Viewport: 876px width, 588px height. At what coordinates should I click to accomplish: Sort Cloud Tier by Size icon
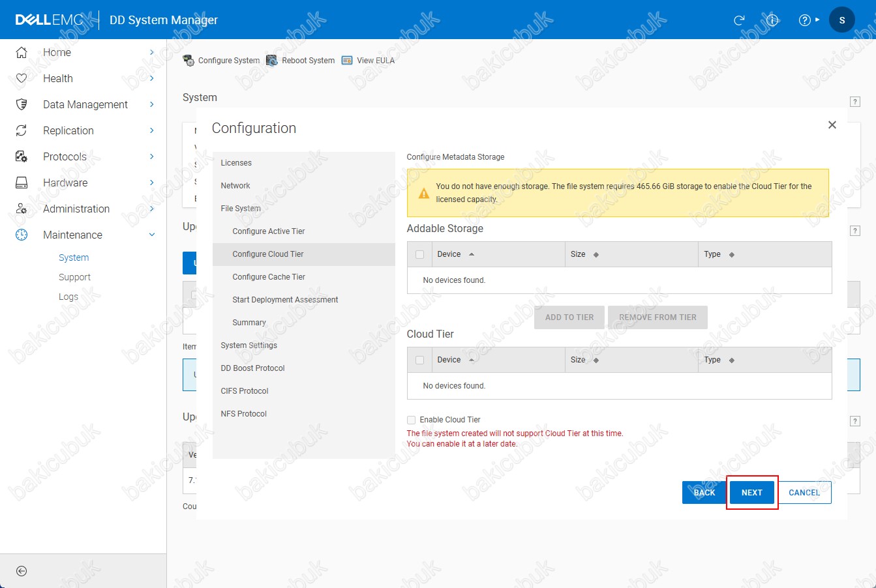point(596,360)
